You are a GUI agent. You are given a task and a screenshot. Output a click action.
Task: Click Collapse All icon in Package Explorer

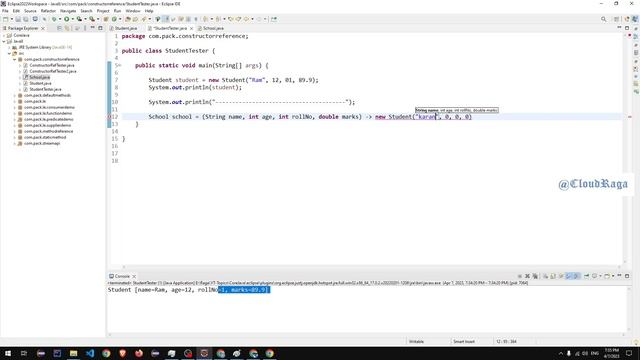(x=59, y=28)
